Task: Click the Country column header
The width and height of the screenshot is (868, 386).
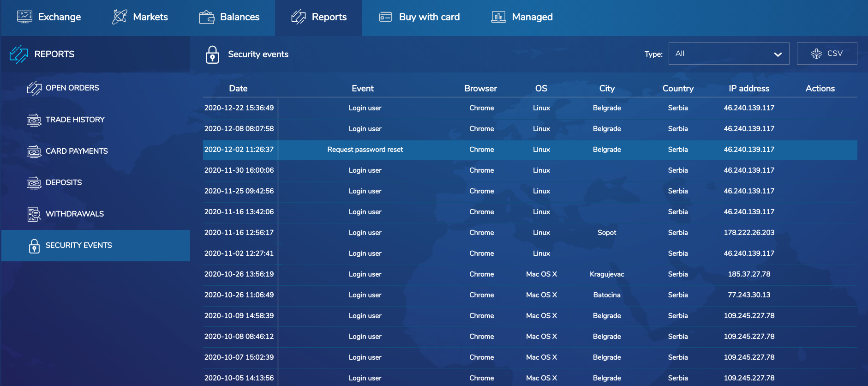Action: click(x=678, y=88)
